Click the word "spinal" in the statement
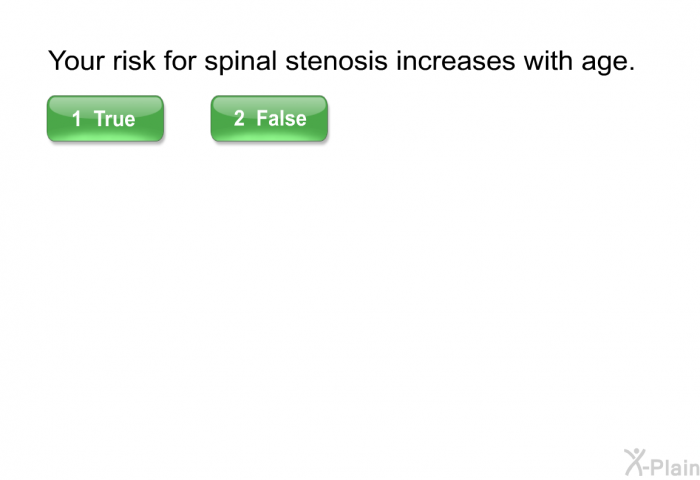 [x=241, y=62]
